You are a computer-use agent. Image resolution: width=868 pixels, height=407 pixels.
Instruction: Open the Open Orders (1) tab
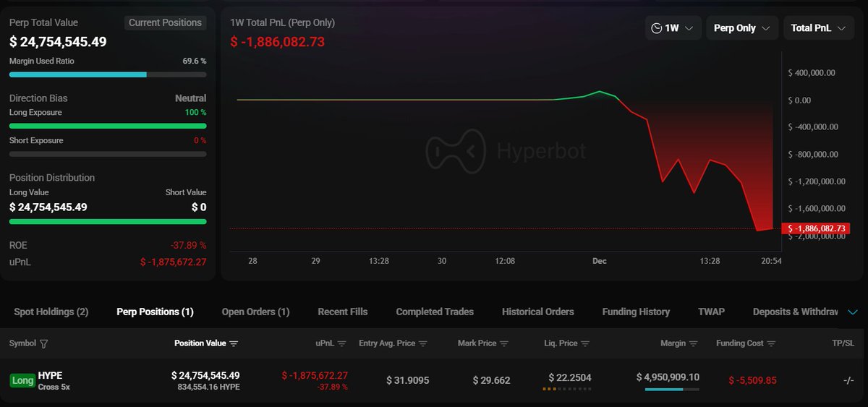click(x=255, y=312)
